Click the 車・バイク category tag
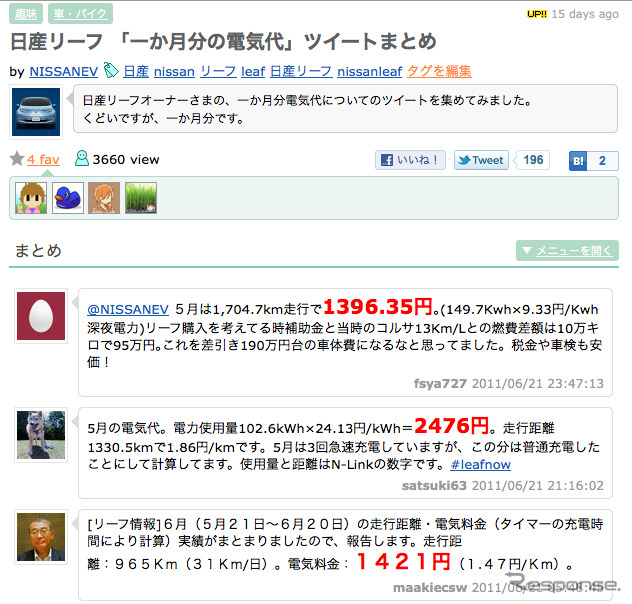 point(80,14)
